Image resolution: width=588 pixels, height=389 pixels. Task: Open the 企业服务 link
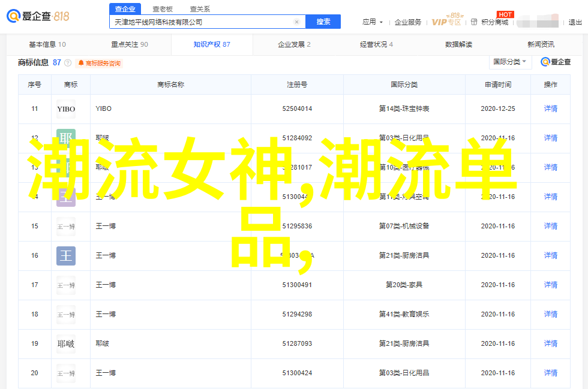coord(407,23)
